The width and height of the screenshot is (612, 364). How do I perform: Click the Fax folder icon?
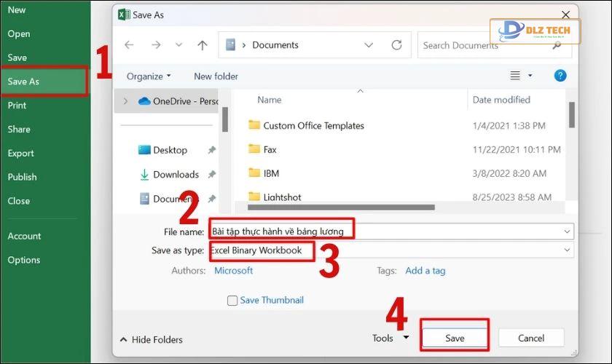[254, 149]
